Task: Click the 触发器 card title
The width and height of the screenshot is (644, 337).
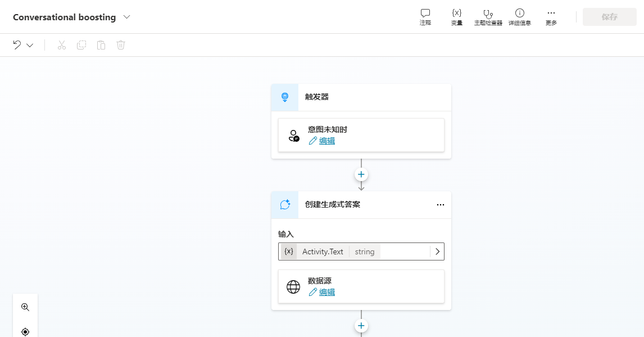Action: (316, 97)
